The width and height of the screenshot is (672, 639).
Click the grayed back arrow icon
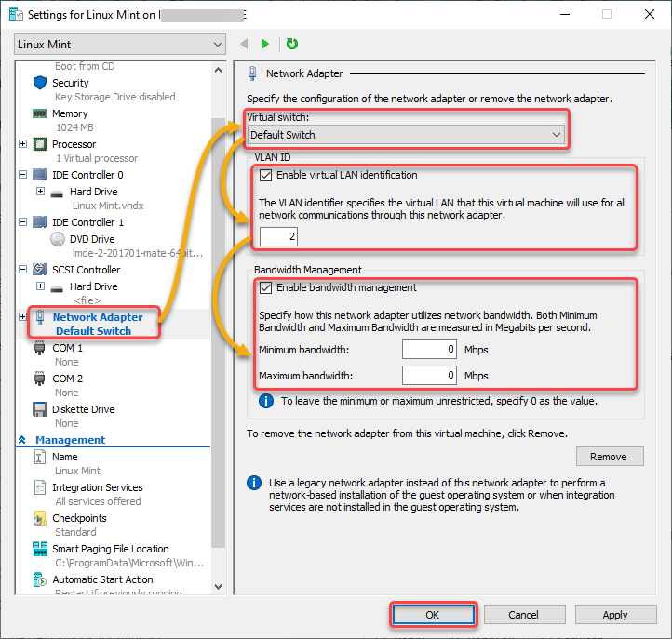click(244, 44)
